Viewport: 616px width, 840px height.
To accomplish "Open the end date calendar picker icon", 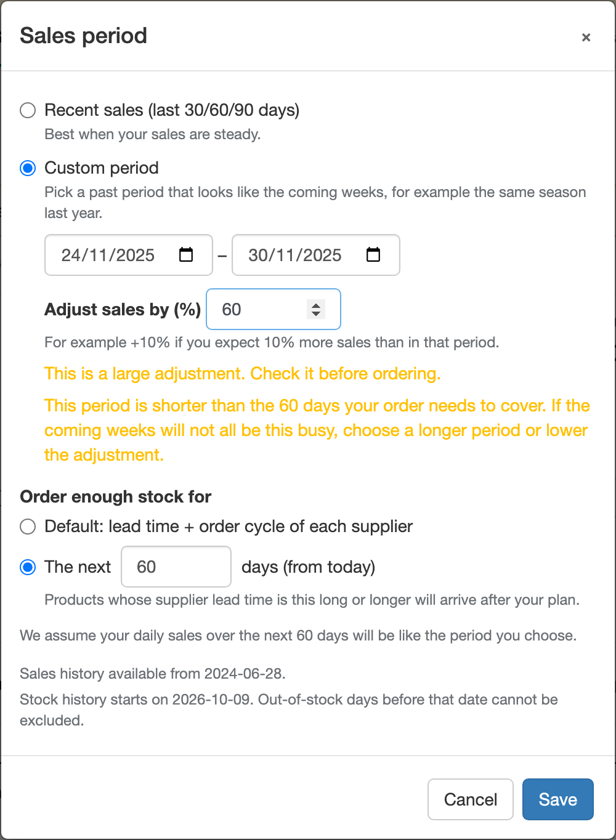I will pos(373,254).
